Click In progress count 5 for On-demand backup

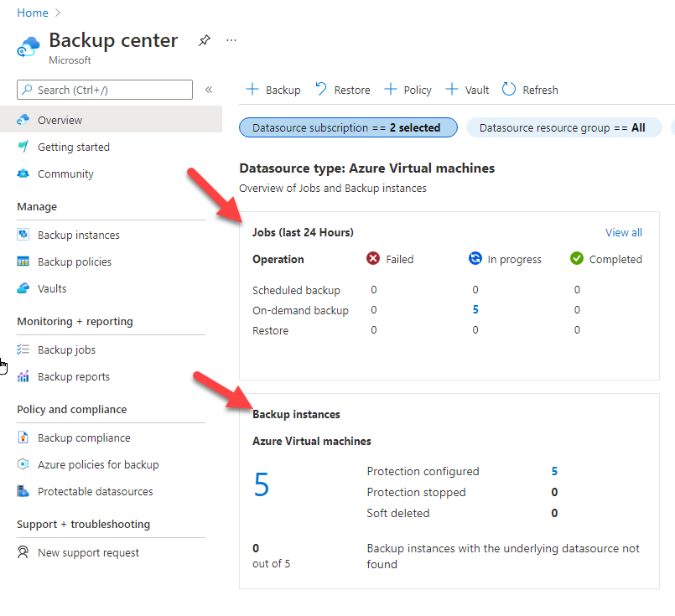click(x=475, y=310)
